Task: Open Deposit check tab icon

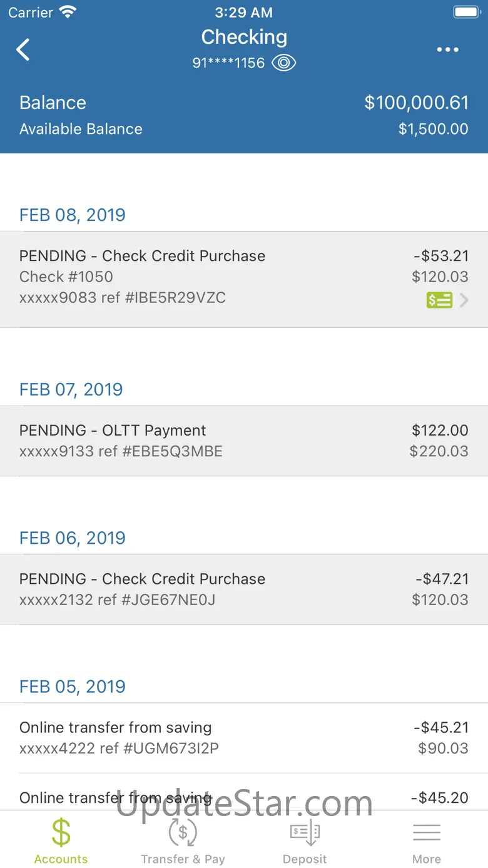Action: [305, 833]
